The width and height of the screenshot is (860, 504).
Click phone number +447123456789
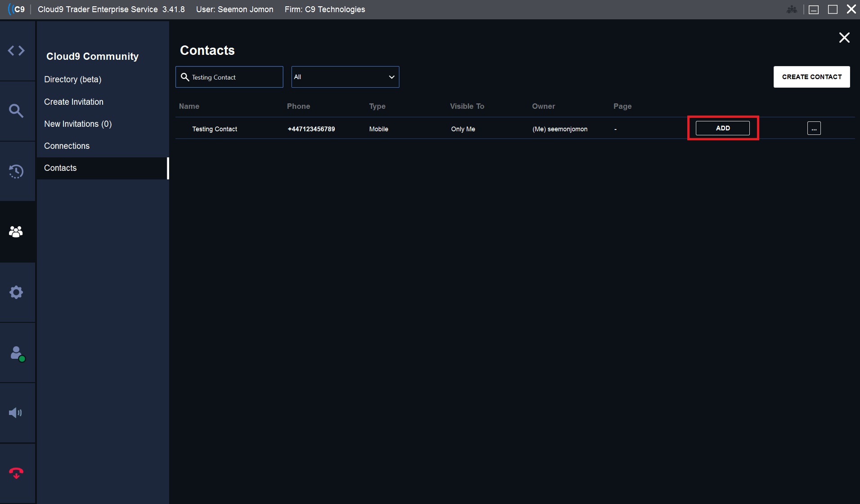tap(311, 129)
